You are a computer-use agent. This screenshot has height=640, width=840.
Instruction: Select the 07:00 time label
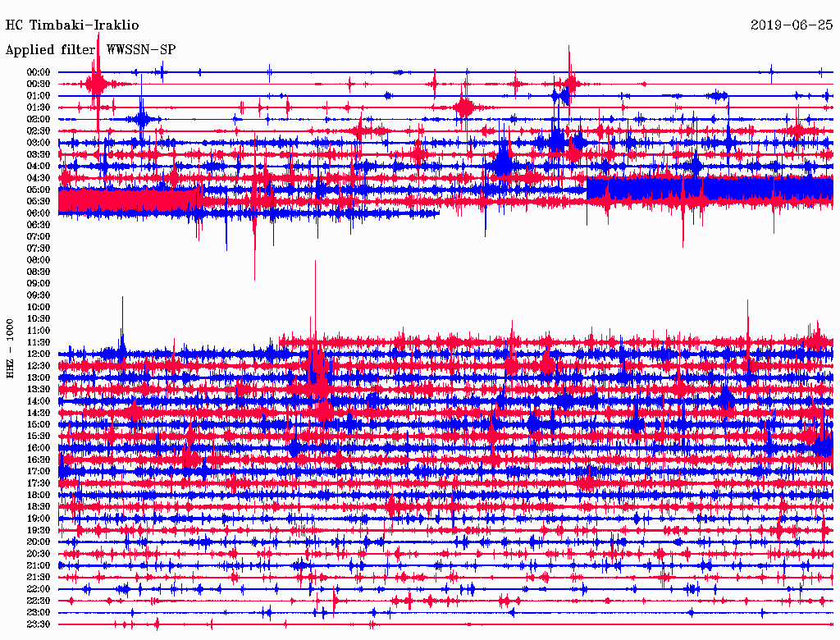pyautogui.click(x=39, y=237)
